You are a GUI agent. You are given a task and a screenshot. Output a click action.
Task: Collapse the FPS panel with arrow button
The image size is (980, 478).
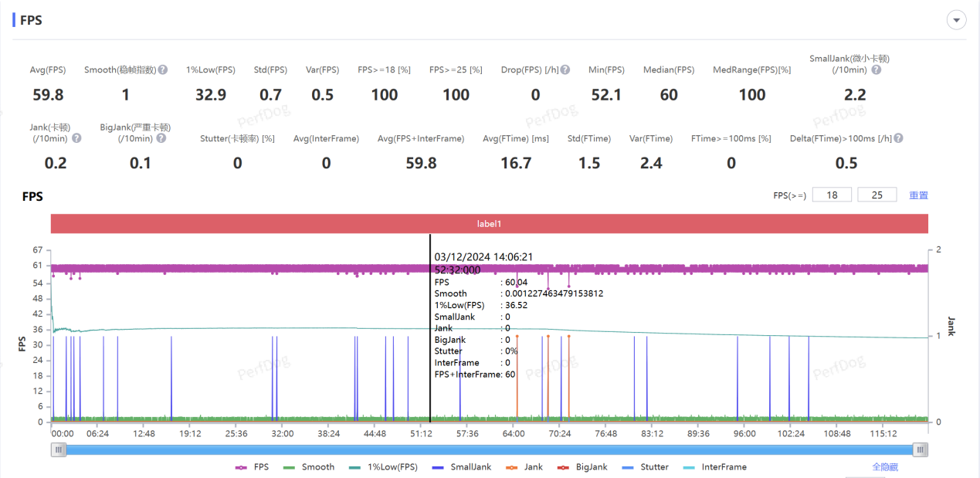[957, 21]
